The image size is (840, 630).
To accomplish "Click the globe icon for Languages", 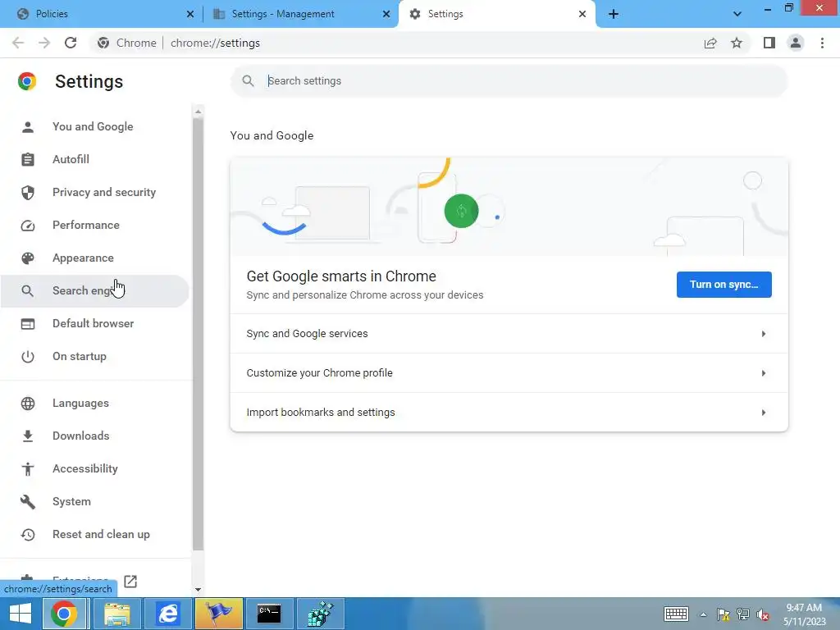I will point(28,404).
